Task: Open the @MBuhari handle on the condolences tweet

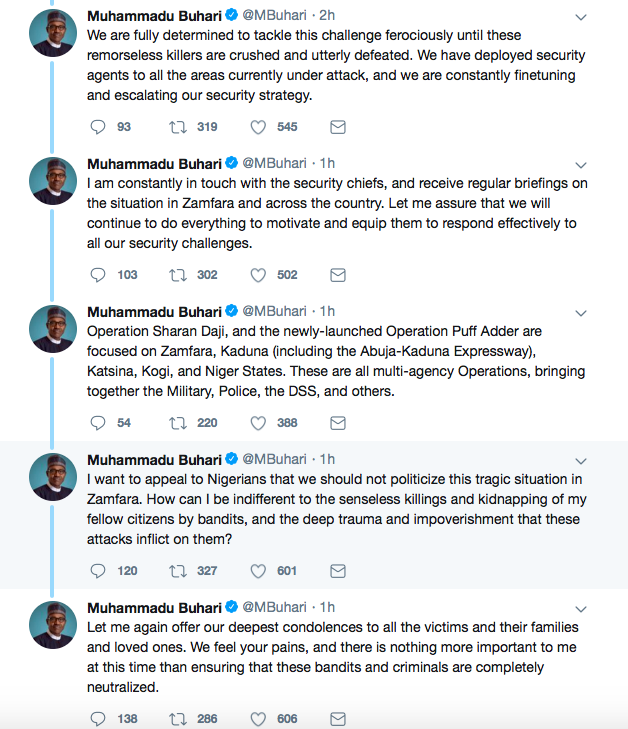Action: [274, 607]
